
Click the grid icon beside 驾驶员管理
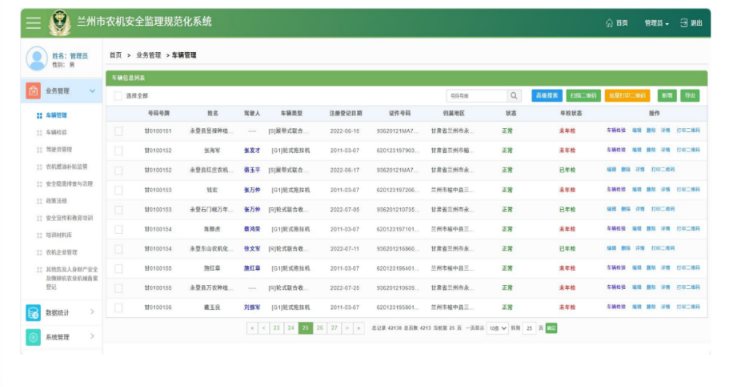[x=40, y=150]
